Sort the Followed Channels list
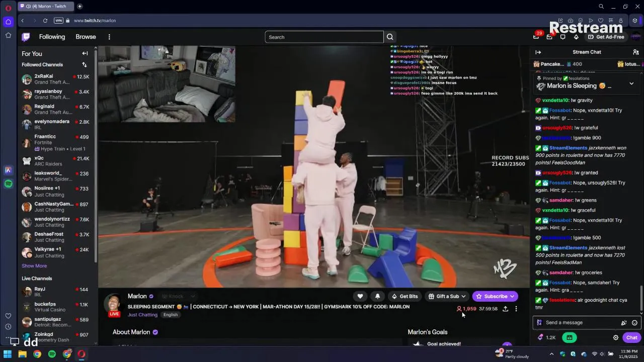 pos(85,64)
